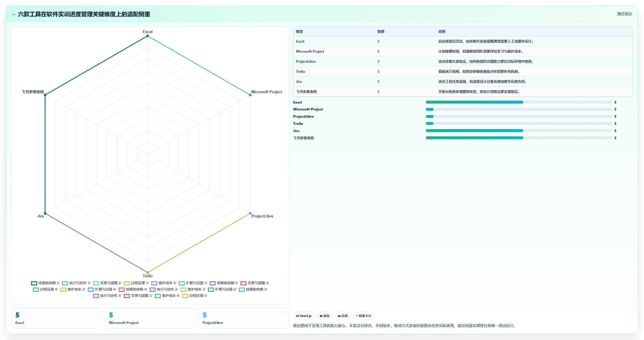Click the small icon before the page title
The image size is (644, 340).
tap(14, 14)
